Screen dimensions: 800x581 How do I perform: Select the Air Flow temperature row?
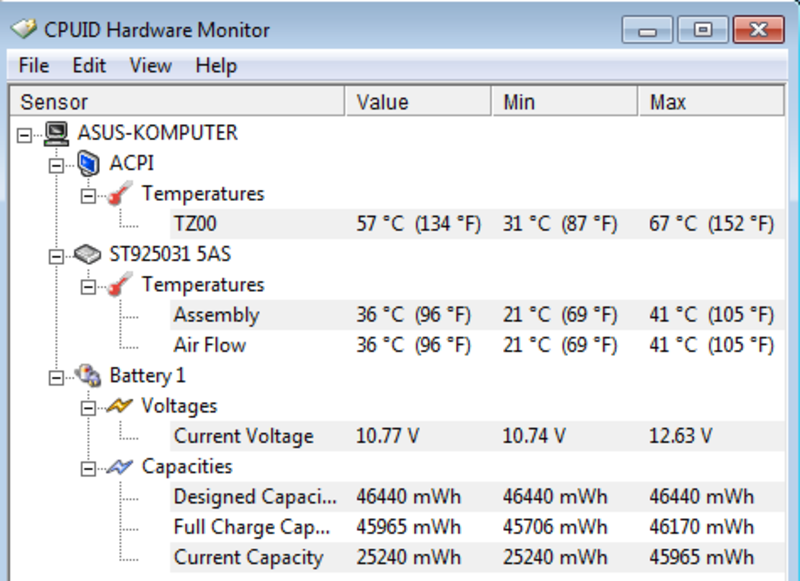coord(477,345)
